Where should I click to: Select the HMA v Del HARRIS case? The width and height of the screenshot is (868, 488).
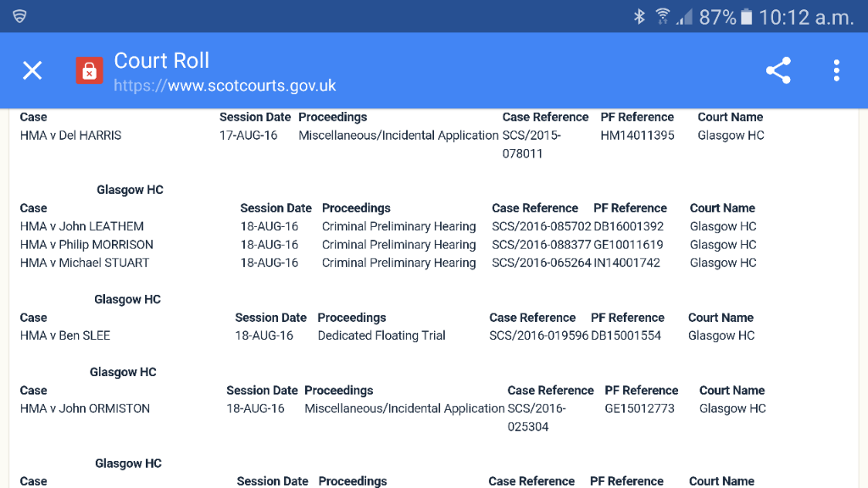(71, 136)
